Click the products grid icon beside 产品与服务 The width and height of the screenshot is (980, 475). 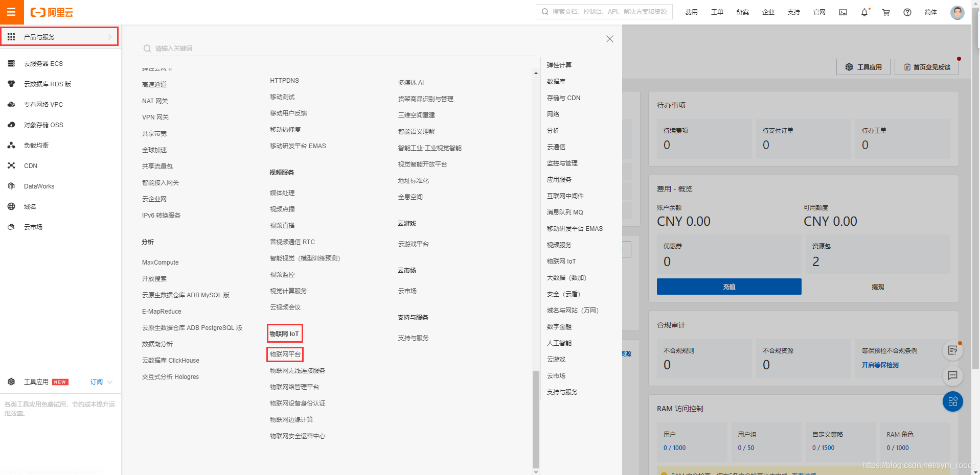coord(11,37)
